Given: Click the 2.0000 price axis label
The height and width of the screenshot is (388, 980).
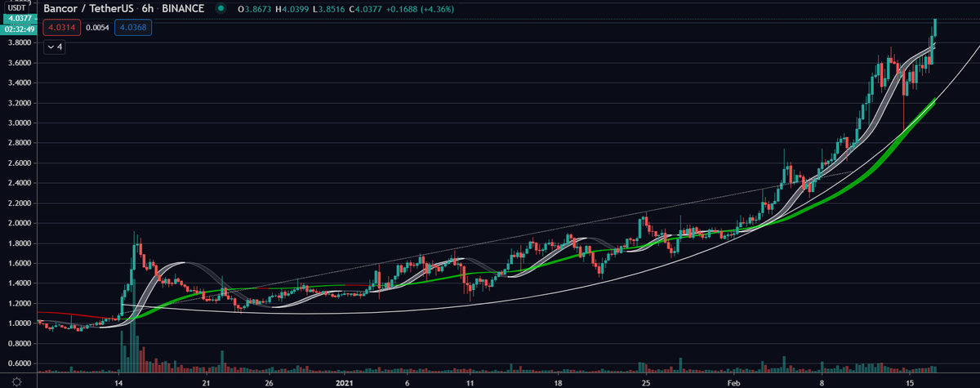Looking at the screenshot, I should click(18, 223).
